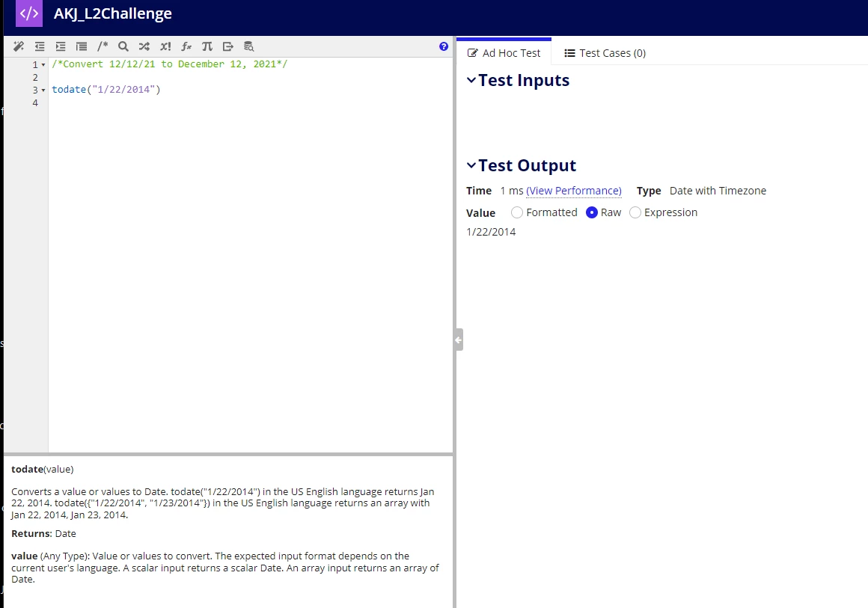Click the AKJ_L2Challenge title
The image size is (868, 608).
point(113,13)
